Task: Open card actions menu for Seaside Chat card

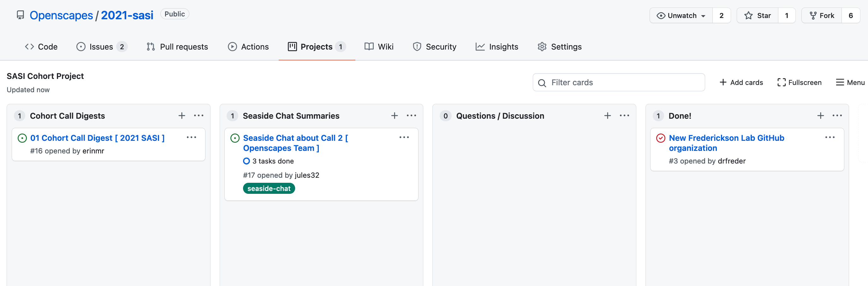Action: pyautogui.click(x=404, y=137)
